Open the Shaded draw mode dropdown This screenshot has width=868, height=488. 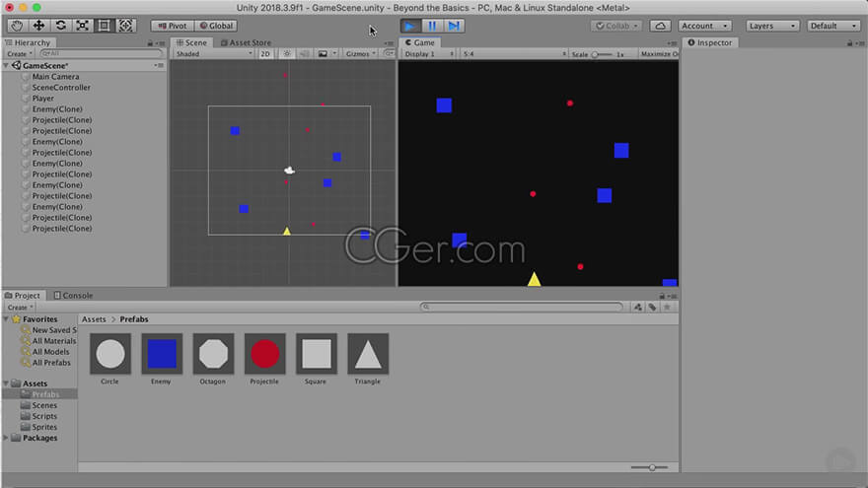tap(214, 53)
